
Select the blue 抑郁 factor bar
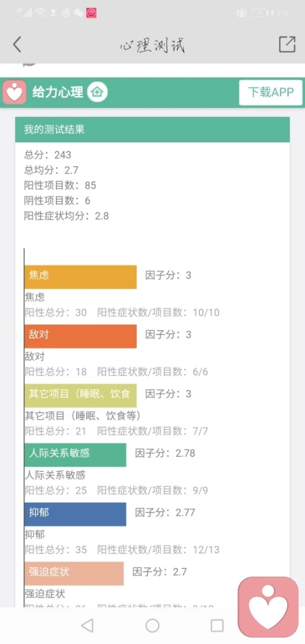click(x=75, y=514)
